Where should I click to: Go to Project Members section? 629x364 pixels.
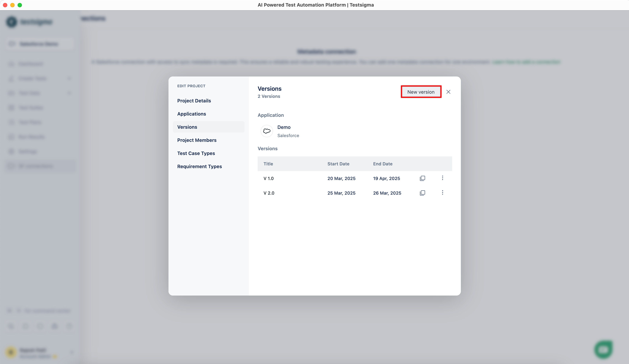click(x=197, y=140)
